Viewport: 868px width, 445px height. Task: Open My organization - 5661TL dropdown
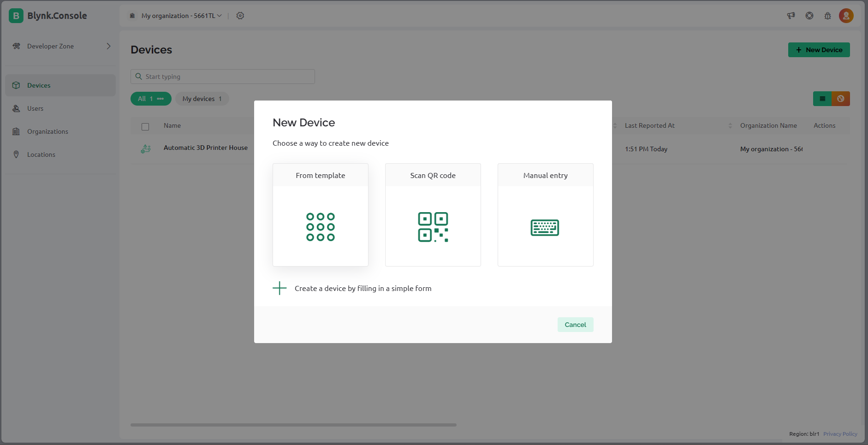tap(182, 16)
